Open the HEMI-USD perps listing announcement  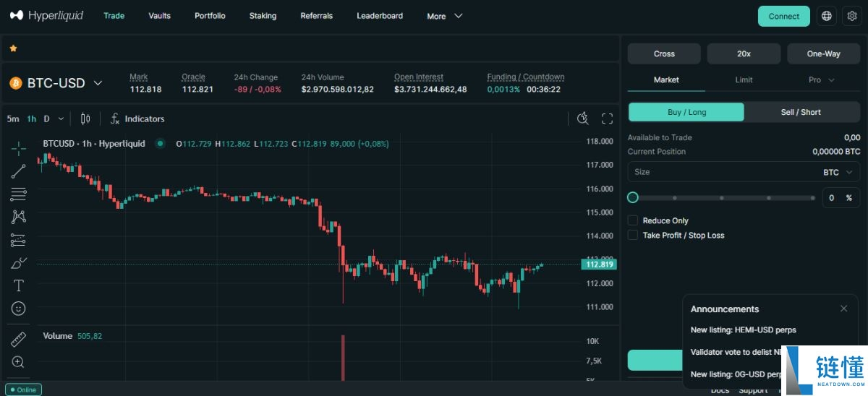(x=743, y=330)
